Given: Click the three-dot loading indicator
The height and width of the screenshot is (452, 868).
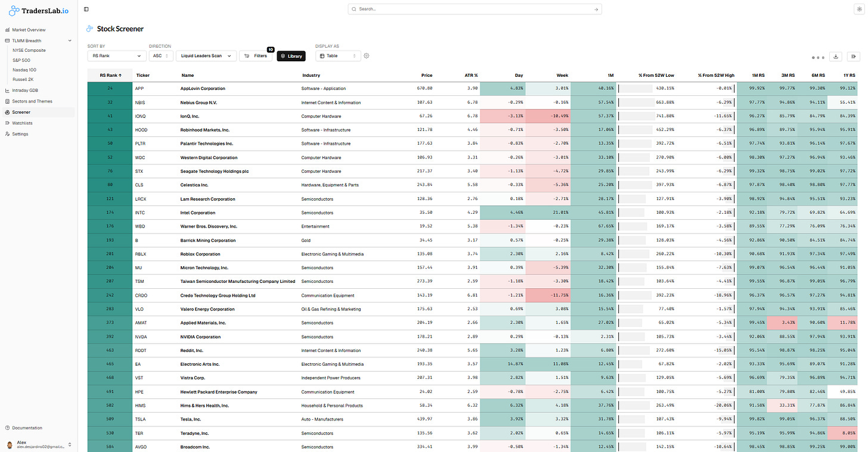Looking at the screenshot, I should (818, 58).
